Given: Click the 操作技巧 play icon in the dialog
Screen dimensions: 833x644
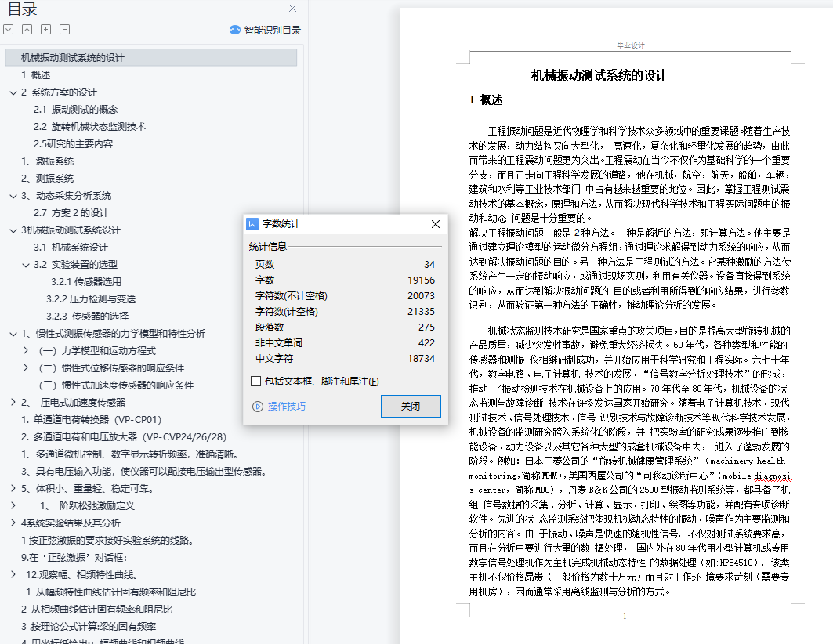Looking at the screenshot, I should [257, 407].
